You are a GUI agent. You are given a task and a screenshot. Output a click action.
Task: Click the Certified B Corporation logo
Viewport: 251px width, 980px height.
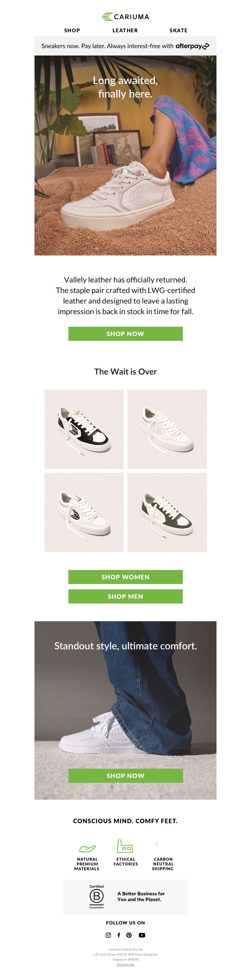[x=96, y=897]
